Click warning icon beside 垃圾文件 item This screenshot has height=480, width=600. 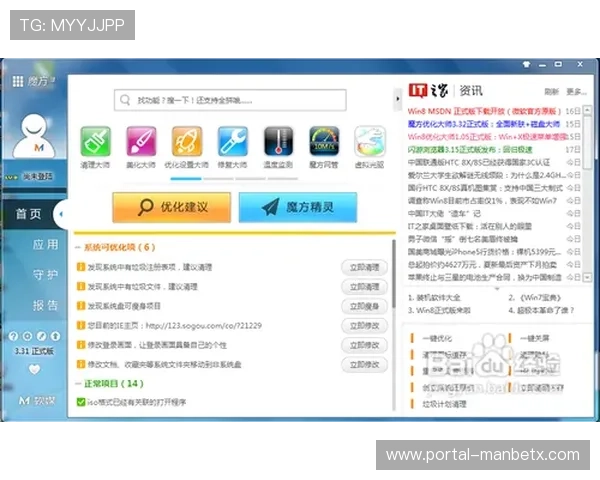pos(81,286)
